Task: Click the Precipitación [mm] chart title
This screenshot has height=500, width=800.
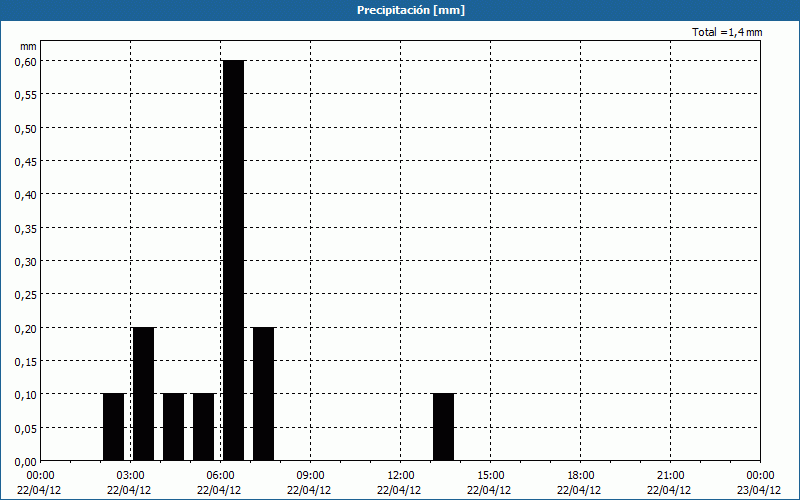Action: (411, 10)
